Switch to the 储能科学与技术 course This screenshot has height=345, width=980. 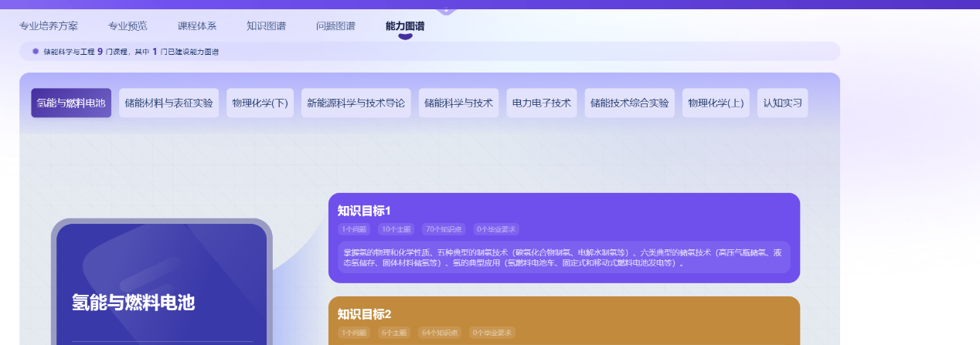click(x=458, y=103)
